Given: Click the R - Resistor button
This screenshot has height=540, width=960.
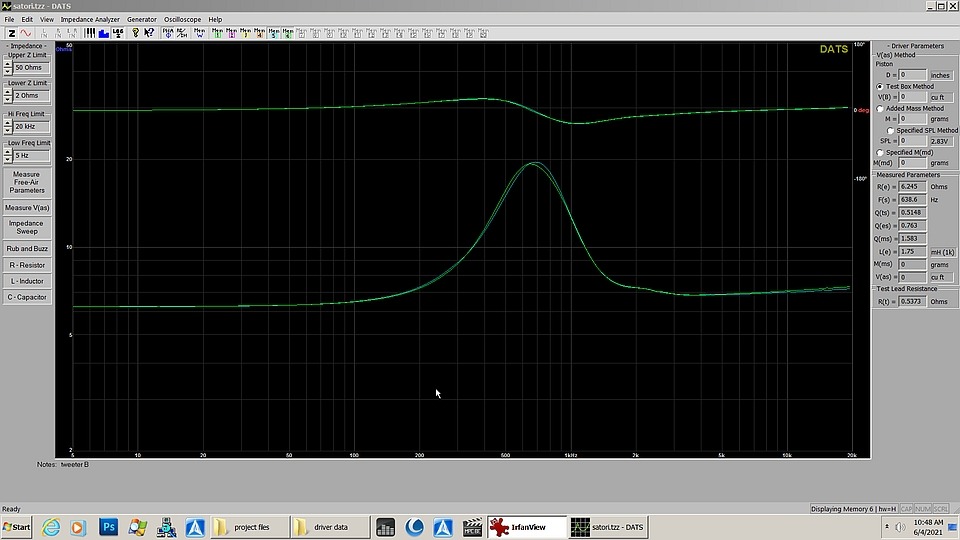Looking at the screenshot, I should [27, 265].
